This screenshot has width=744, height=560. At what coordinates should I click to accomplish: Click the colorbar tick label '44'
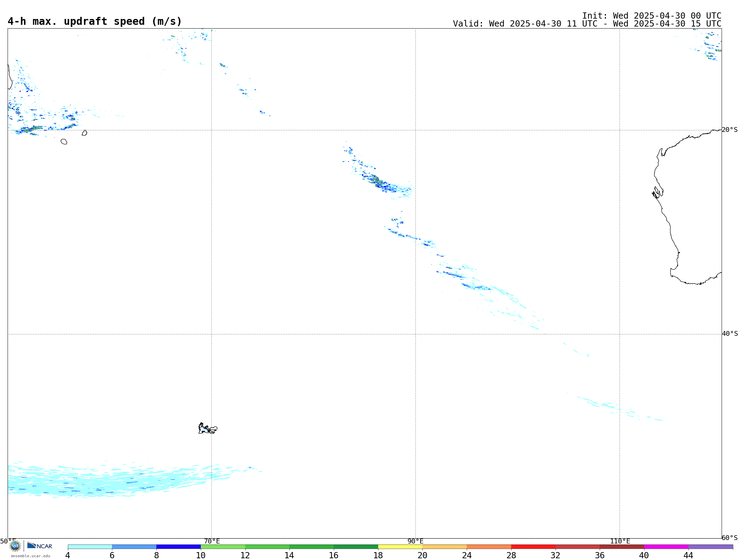pos(688,555)
